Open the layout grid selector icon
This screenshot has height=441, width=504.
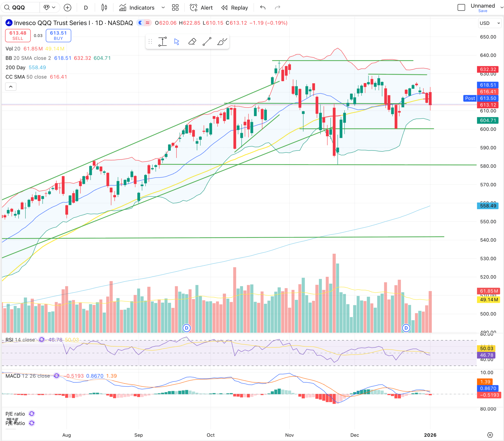point(175,8)
